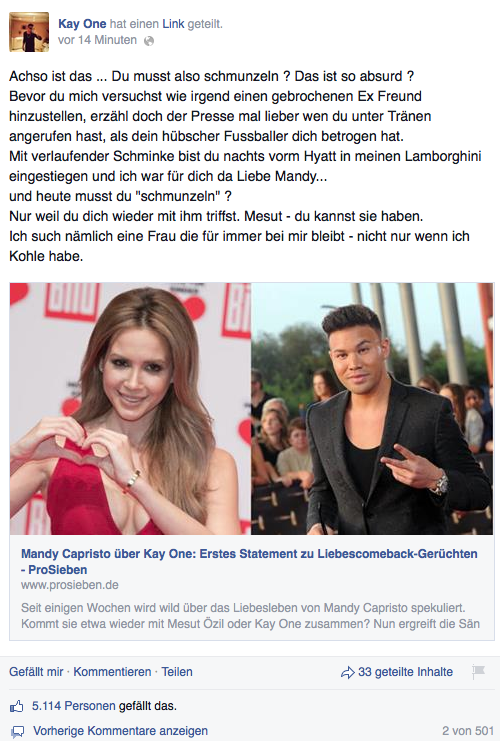This screenshot has height=741, width=500.
Task: Open the shared Link in header
Action: tap(173, 24)
